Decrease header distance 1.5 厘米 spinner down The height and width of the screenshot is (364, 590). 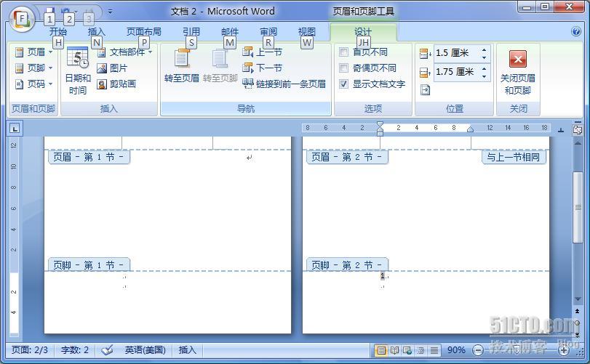[x=485, y=57]
